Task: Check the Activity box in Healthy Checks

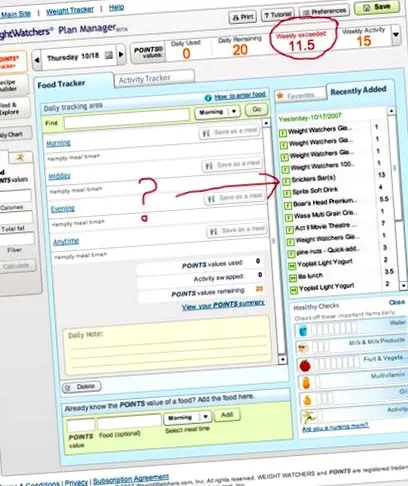Action: click(x=321, y=416)
